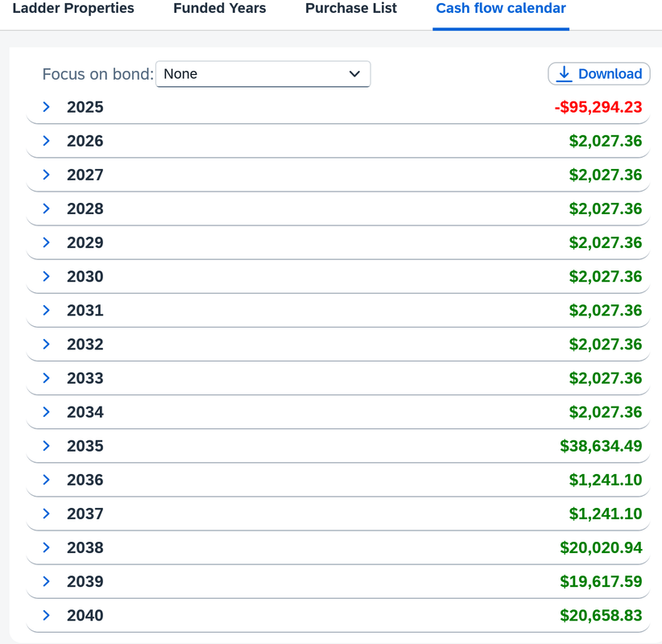Expand the 2038 row
662x644 pixels.
pyautogui.click(x=47, y=547)
